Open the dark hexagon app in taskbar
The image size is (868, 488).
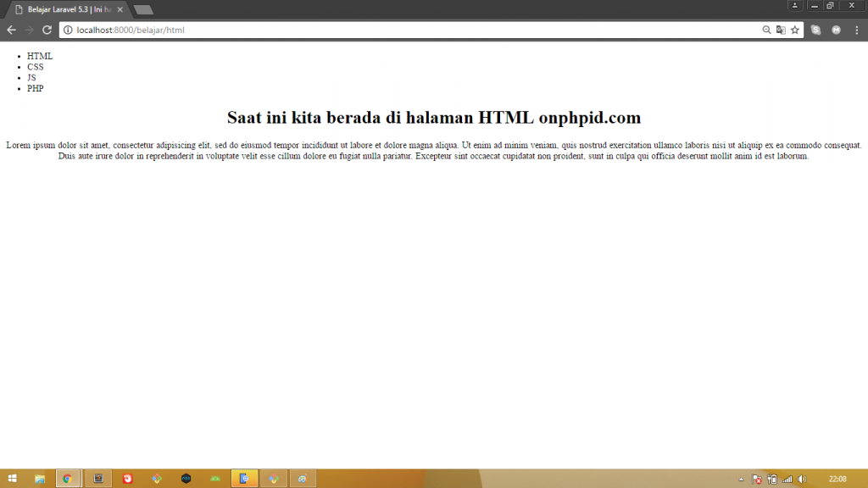pos(186,479)
